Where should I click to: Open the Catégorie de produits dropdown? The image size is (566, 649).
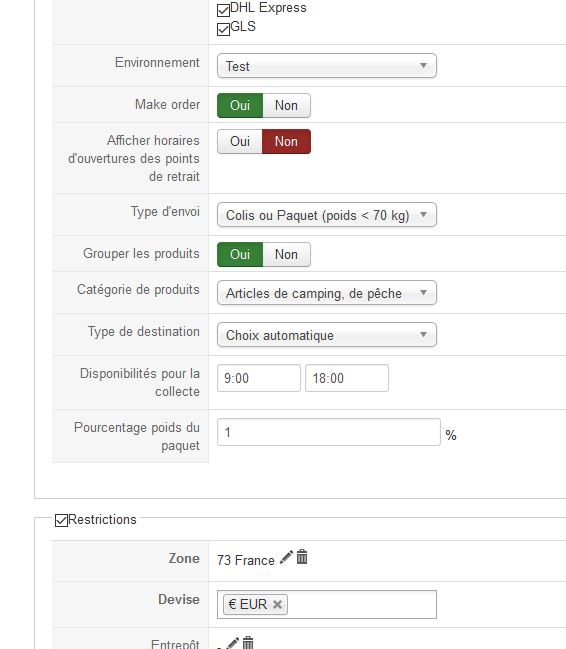tap(327, 293)
